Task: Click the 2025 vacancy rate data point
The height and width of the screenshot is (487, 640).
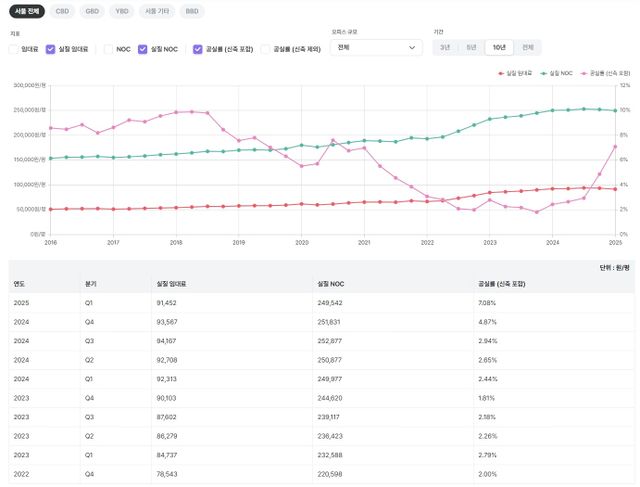Action: [x=615, y=147]
